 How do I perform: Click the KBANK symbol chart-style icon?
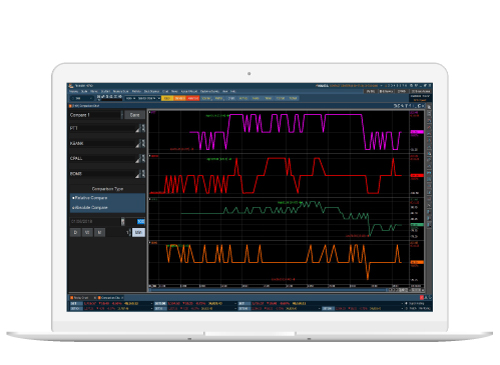point(138,144)
